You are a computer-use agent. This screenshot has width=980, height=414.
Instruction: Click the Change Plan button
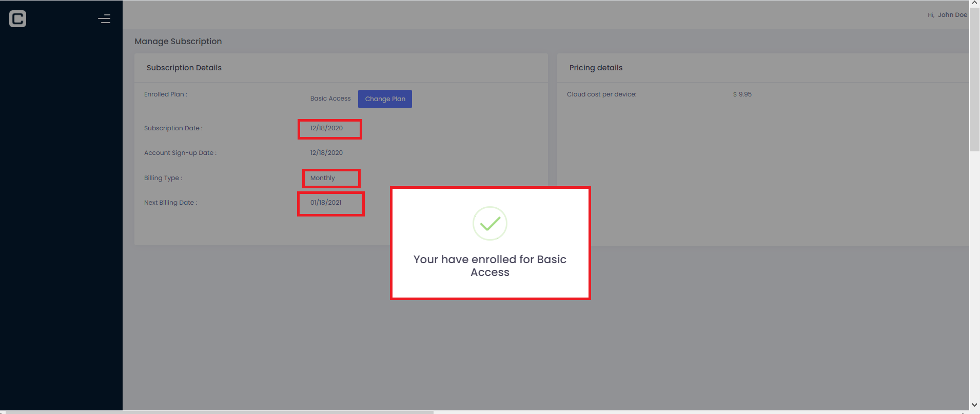(385, 98)
